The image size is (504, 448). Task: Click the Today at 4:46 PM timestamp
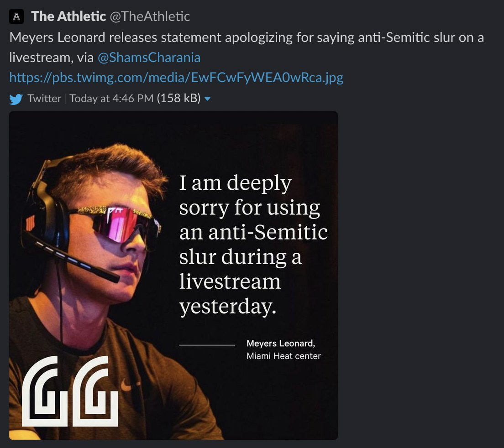pos(111,99)
